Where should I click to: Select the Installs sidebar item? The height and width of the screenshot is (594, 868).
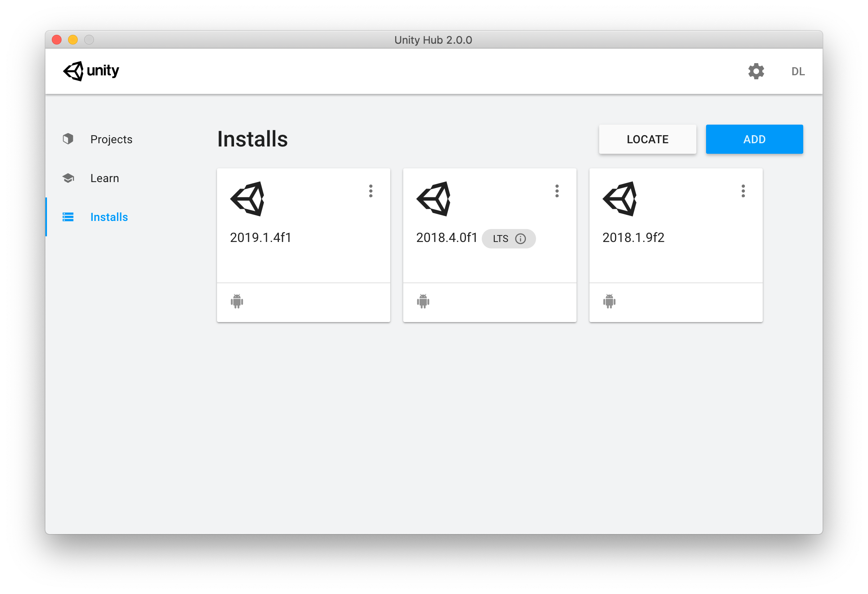pos(109,217)
